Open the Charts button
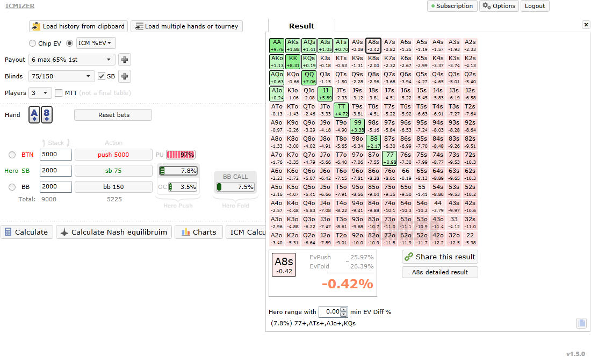This screenshot has height=364, width=591. tap(199, 232)
